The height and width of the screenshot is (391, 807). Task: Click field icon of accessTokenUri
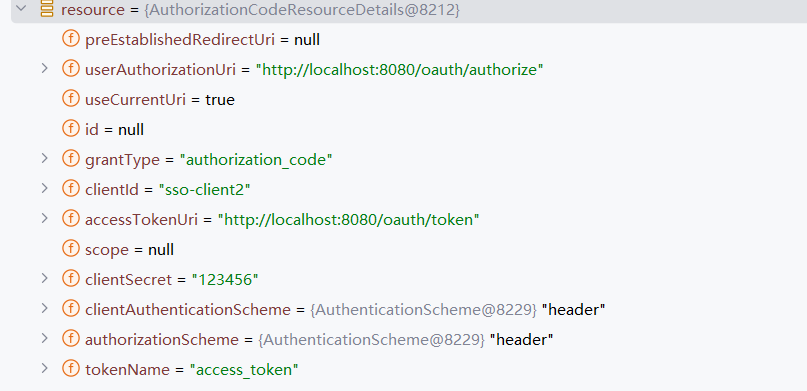point(71,218)
